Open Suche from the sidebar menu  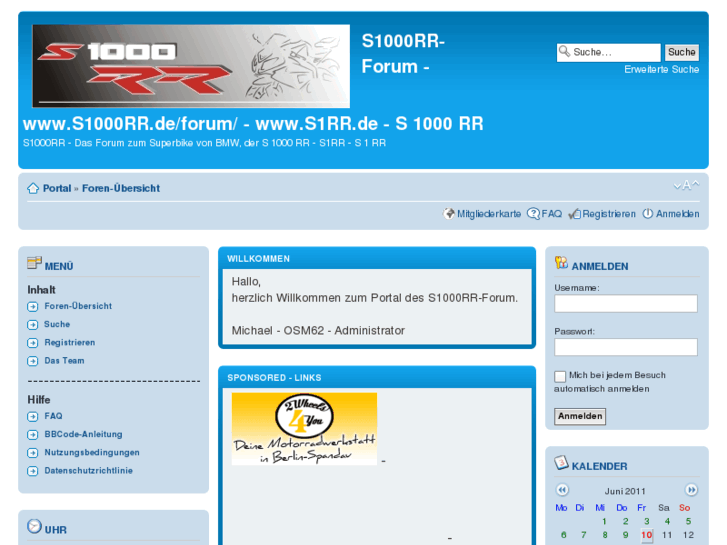pyautogui.click(x=57, y=324)
